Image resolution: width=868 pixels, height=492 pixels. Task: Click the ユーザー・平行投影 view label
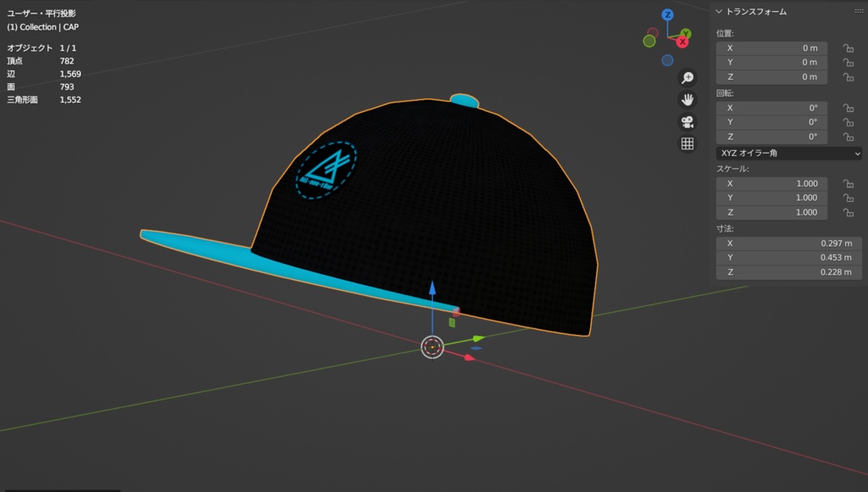(x=42, y=14)
